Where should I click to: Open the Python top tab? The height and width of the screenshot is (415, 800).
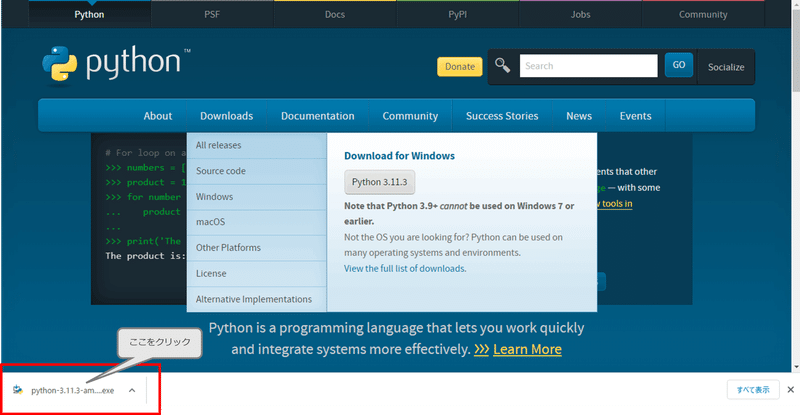[x=89, y=14]
